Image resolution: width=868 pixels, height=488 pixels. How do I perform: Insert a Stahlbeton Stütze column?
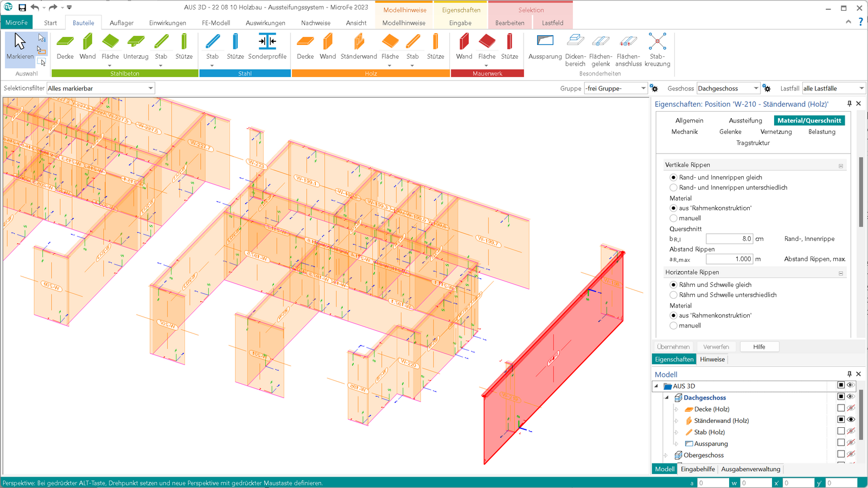[184, 47]
